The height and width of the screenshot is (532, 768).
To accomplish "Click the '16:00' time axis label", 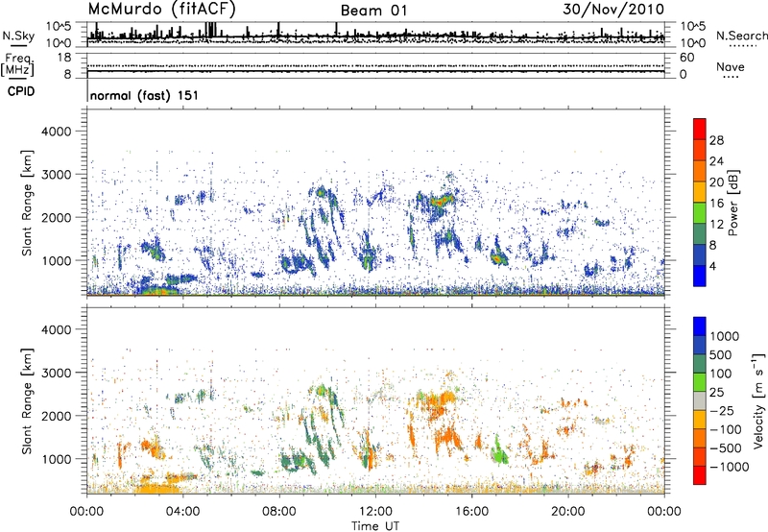I will click(471, 512).
